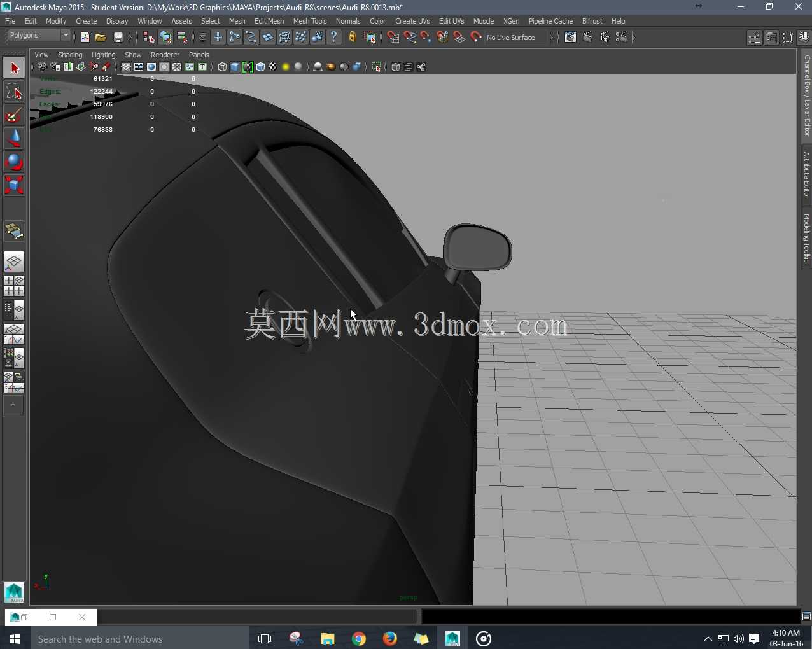812x649 pixels.
Task: Open script editor icon bottom right
Action: (806, 616)
